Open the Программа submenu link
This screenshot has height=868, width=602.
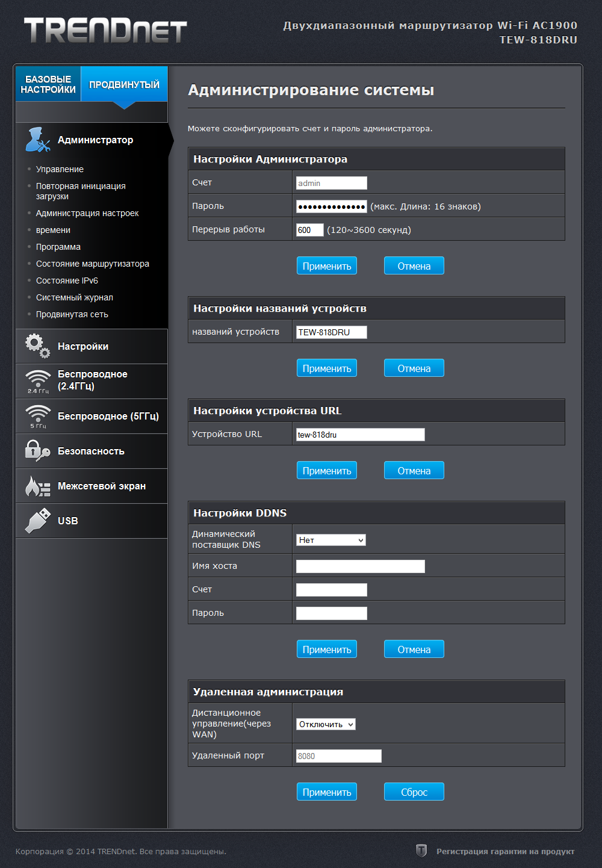58,247
